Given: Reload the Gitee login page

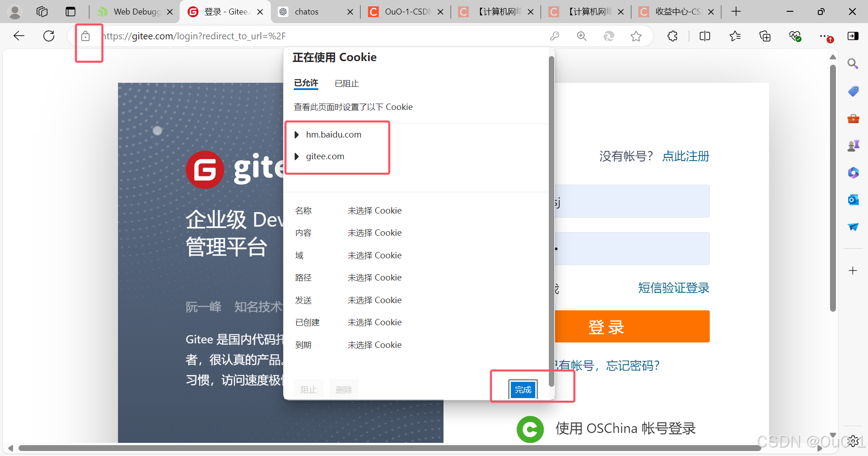Looking at the screenshot, I should tap(49, 36).
